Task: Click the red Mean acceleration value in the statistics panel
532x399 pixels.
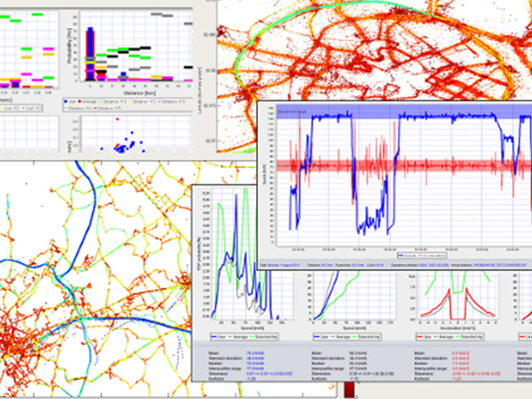Action: [460, 353]
